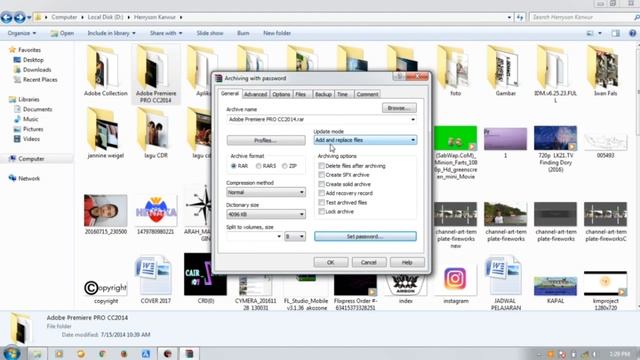Image resolution: width=640 pixels, height=360 pixels.
Task: Expand the Archive name history dropdown
Action: coord(413,120)
